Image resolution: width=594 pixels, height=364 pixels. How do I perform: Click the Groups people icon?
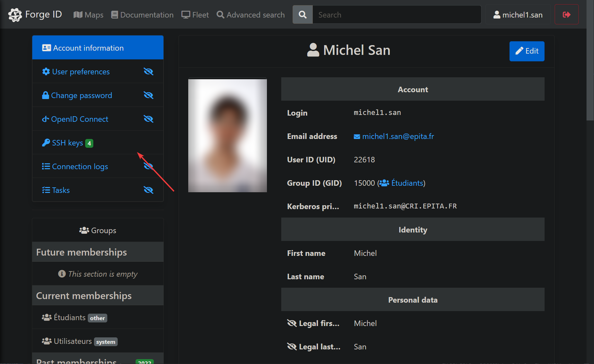(84, 231)
